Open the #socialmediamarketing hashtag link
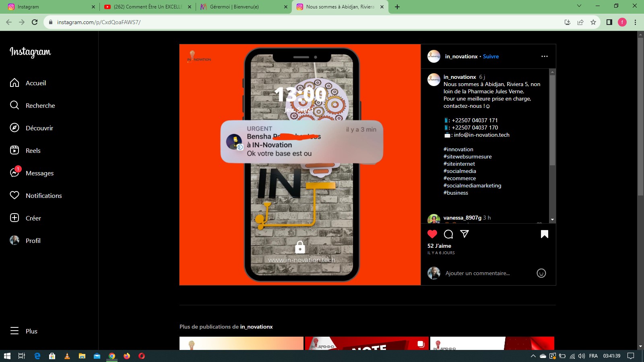 [472, 185]
